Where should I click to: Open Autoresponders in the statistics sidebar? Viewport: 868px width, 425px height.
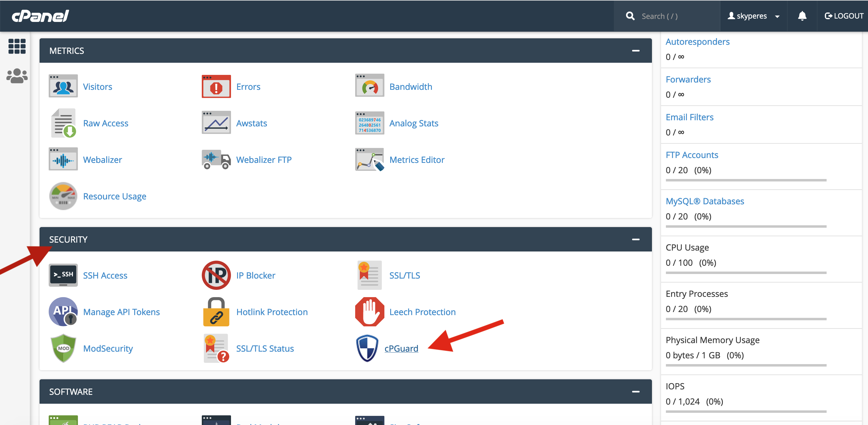(697, 41)
